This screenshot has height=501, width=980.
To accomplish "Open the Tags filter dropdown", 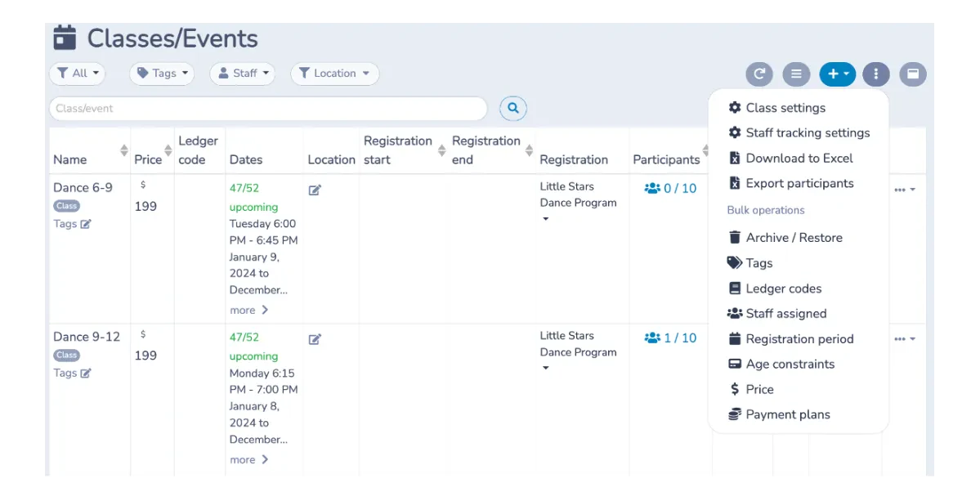I will click(162, 73).
